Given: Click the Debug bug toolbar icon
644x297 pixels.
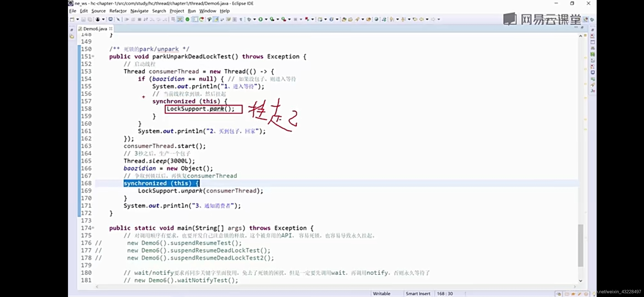Looking at the screenshot, I should [x=249, y=19].
